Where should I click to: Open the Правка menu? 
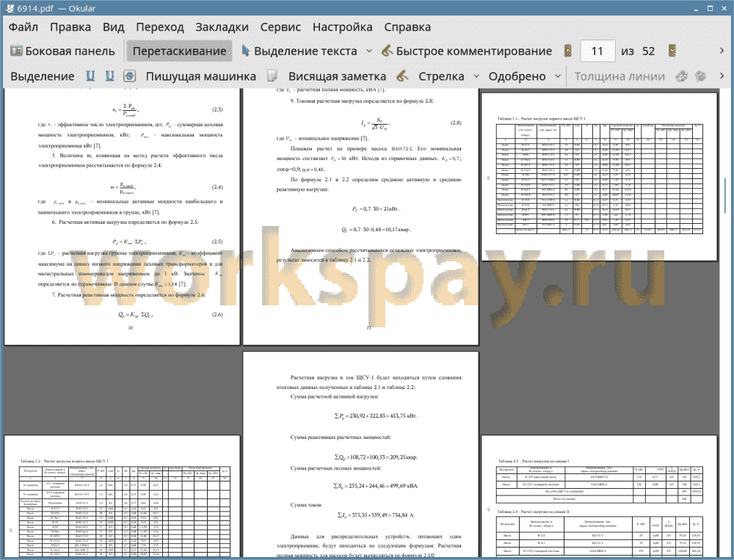[70, 27]
